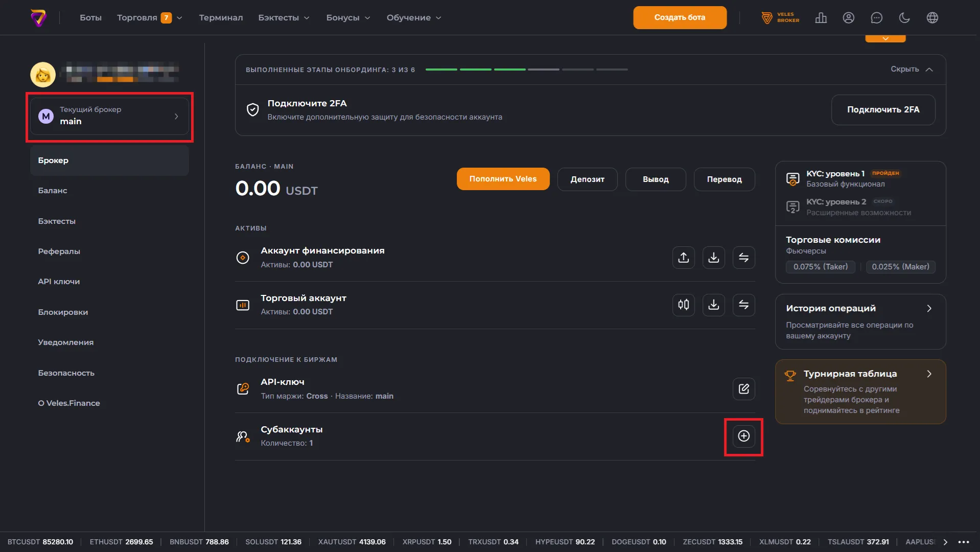Toggle dark mode moon icon
Screen dimensions: 980x552
tap(904, 18)
